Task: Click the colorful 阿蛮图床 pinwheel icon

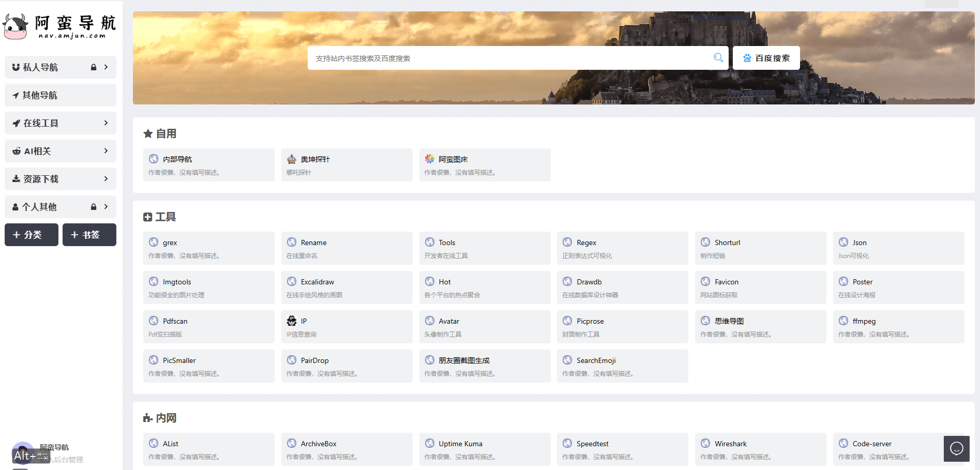Action: 430,159
